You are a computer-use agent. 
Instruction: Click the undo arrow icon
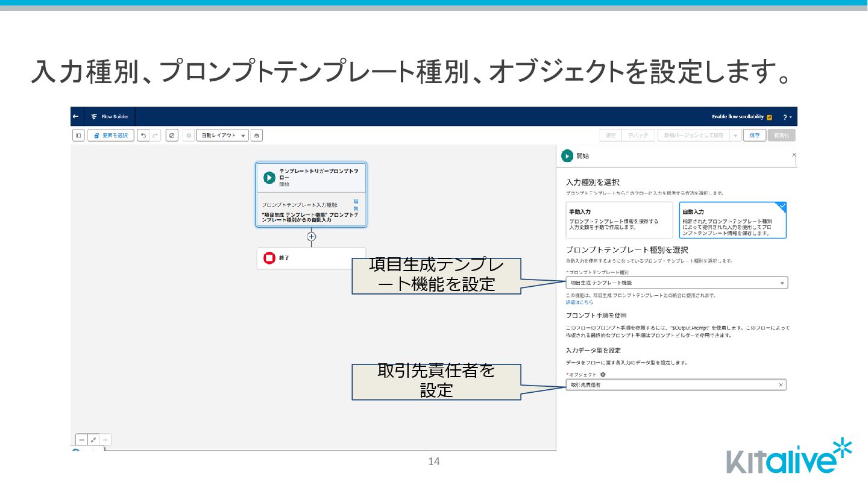[x=143, y=136]
